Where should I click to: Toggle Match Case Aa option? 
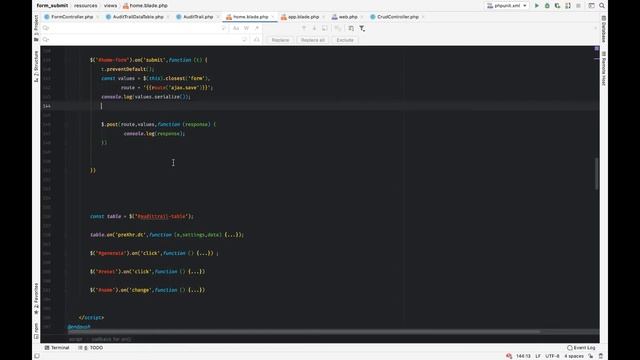point(236,28)
